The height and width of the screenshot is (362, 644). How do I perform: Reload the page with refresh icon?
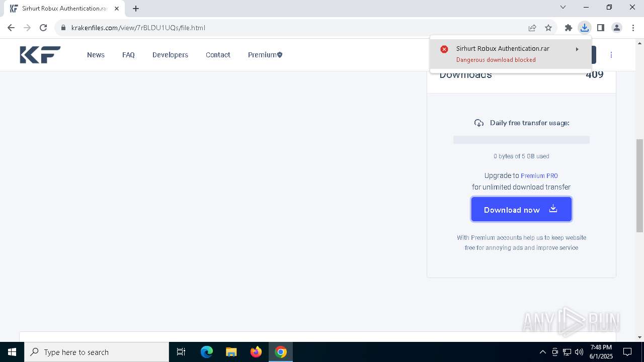point(43,28)
